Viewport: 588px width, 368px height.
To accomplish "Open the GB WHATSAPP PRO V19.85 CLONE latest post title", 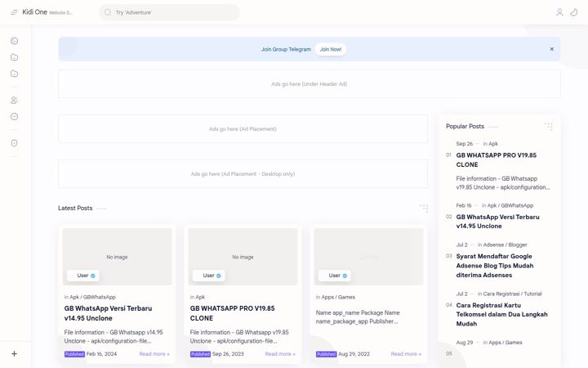I will pyautogui.click(x=232, y=313).
